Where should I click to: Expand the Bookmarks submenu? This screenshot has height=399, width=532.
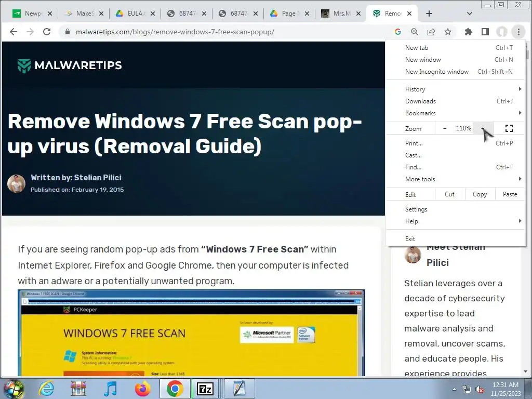click(455, 113)
